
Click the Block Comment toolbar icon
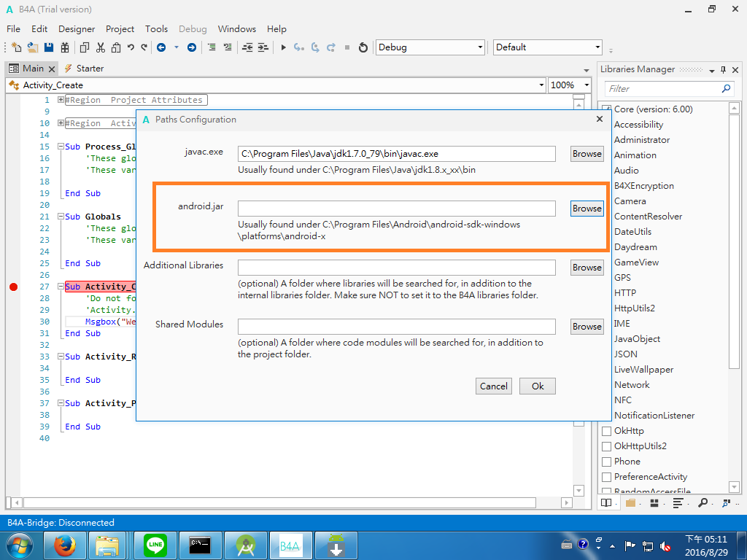click(x=212, y=47)
